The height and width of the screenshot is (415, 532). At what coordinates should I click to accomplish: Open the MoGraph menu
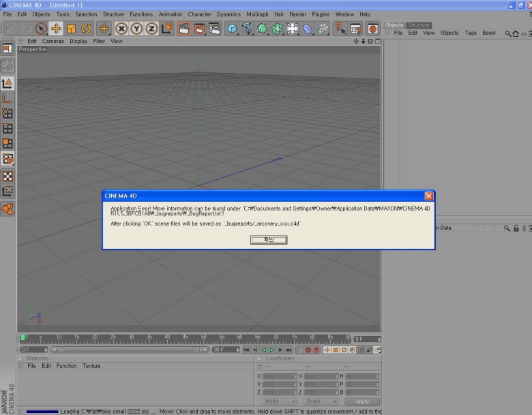click(x=257, y=14)
